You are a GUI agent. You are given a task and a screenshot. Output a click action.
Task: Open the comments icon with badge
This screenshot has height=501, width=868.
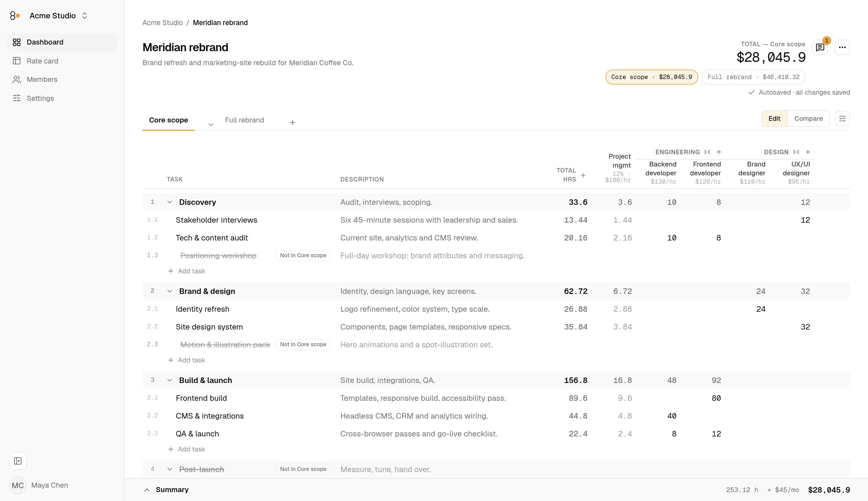coord(820,47)
